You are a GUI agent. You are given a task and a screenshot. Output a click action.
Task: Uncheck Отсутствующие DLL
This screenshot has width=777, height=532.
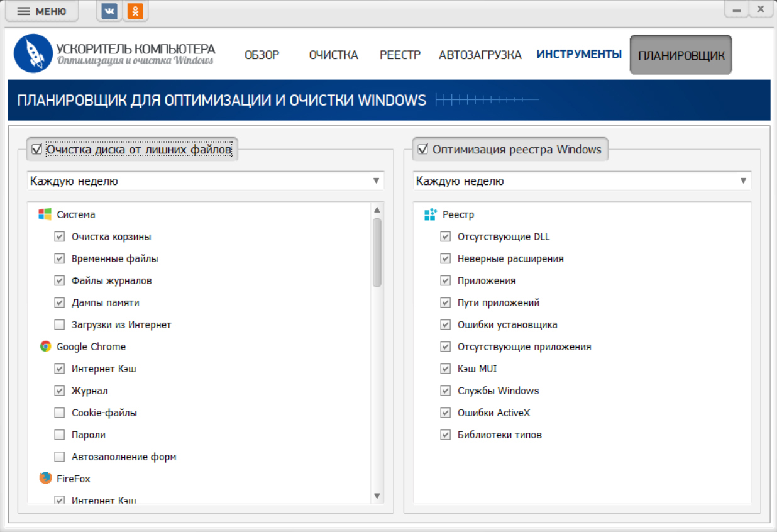[x=446, y=237]
